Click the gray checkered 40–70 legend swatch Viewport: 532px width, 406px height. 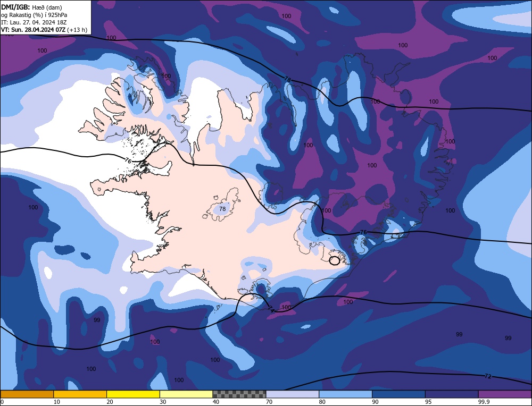239,394
